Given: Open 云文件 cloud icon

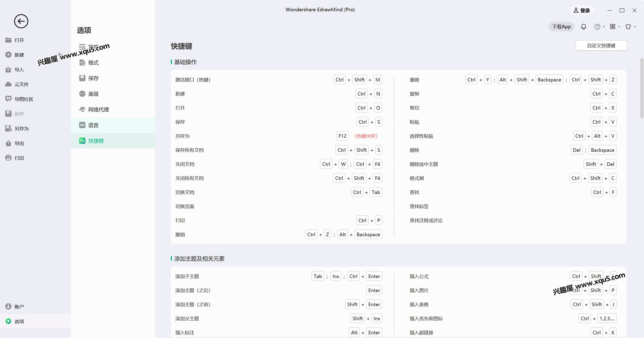Looking at the screenshot, I should (x=8, y=84).
